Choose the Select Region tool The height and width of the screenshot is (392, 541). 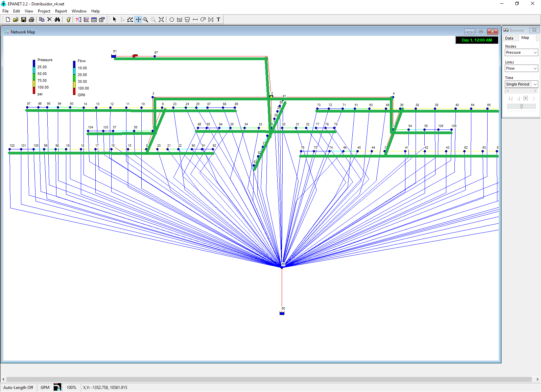(x=122, y=20)
